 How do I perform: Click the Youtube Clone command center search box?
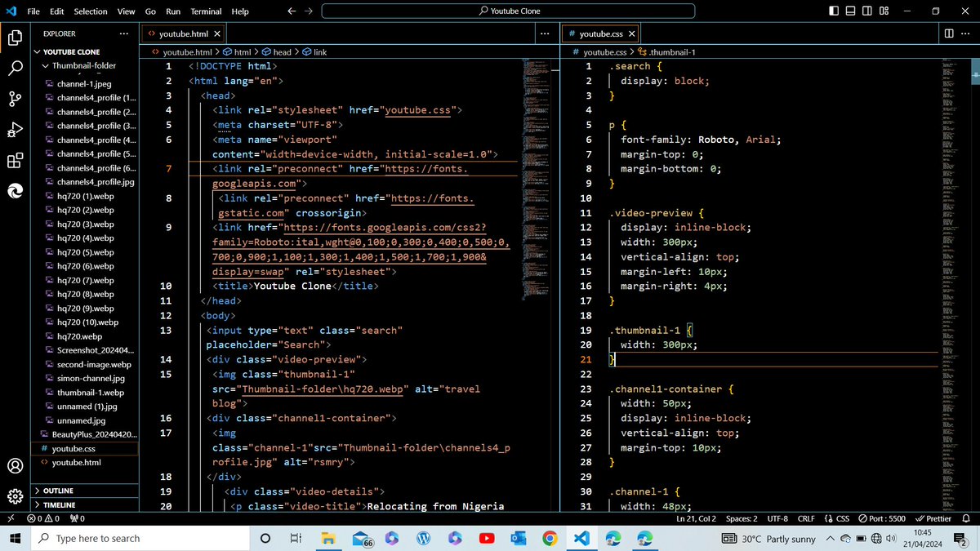[509, 11]
